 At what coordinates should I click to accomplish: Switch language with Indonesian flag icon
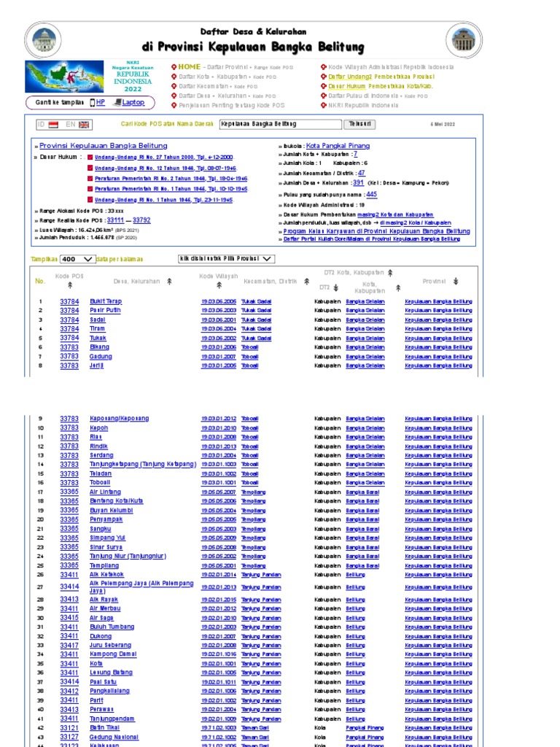[53, 125]
